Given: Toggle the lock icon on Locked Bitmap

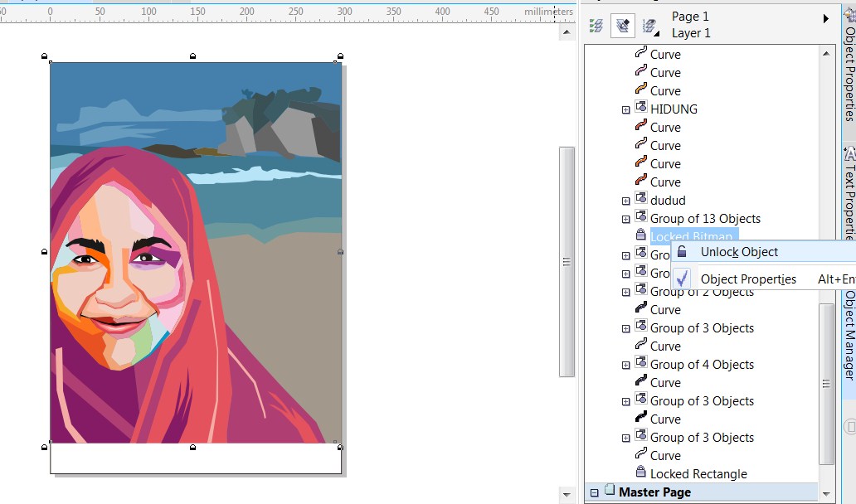Looking at the screenshot, I should tap(640, 235).
